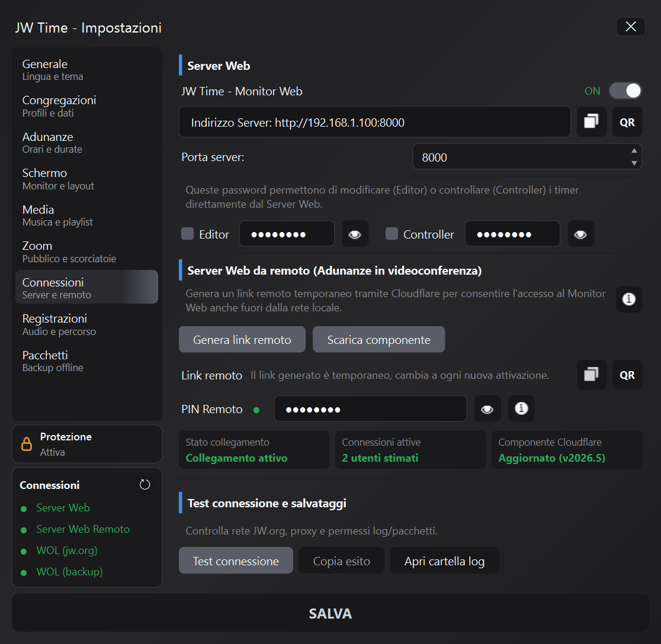
Task: Click the ON label of Monitor Web
Action: coord(592,91)
